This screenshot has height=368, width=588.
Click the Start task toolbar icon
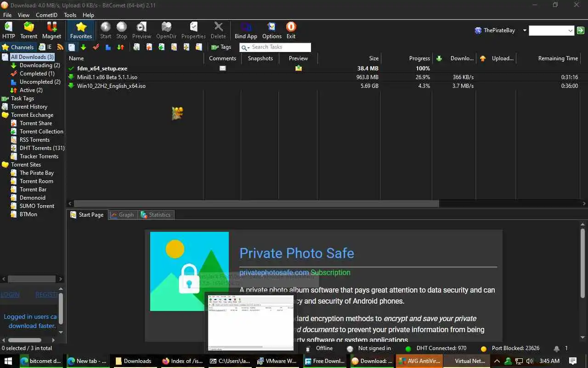[106, 30]
